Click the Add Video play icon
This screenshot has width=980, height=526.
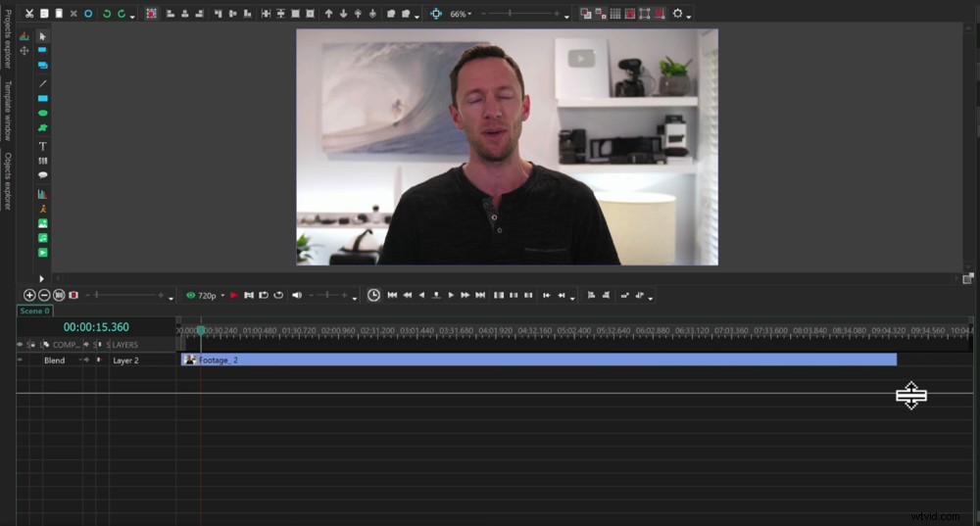(x=42, y=253)
